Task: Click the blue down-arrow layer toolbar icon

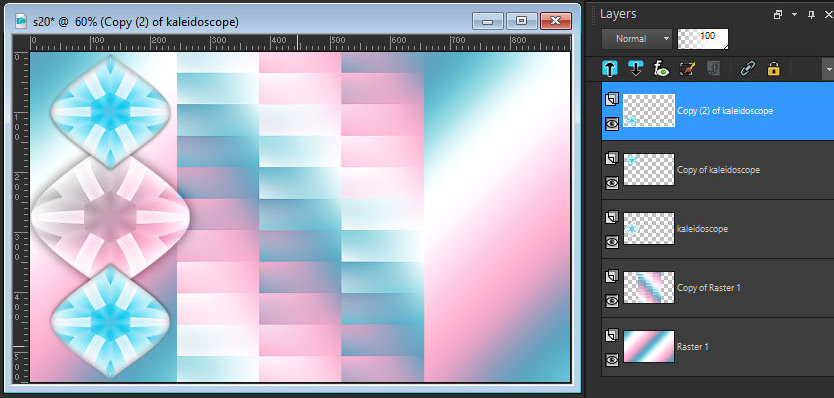Action: click(636, 69)
